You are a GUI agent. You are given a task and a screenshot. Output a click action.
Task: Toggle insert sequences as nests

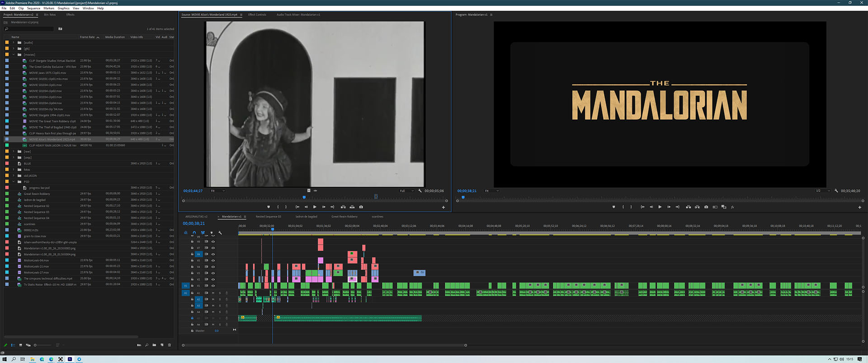tap(185, 233)
